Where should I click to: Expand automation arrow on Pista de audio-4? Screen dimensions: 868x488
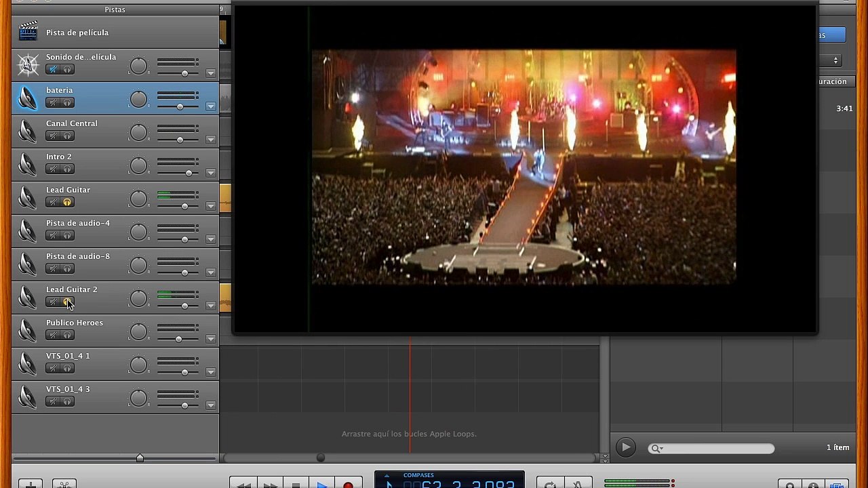(x=211, y=239)
